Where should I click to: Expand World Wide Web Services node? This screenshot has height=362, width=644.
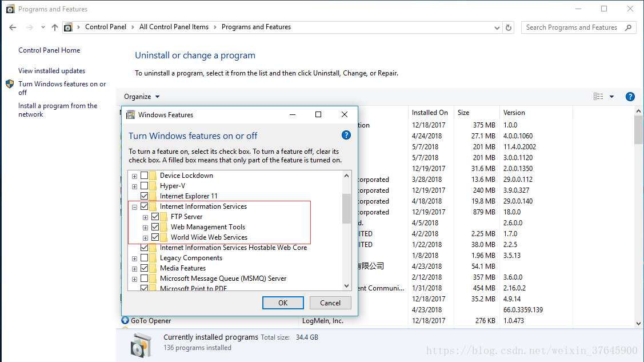(145, 238)
